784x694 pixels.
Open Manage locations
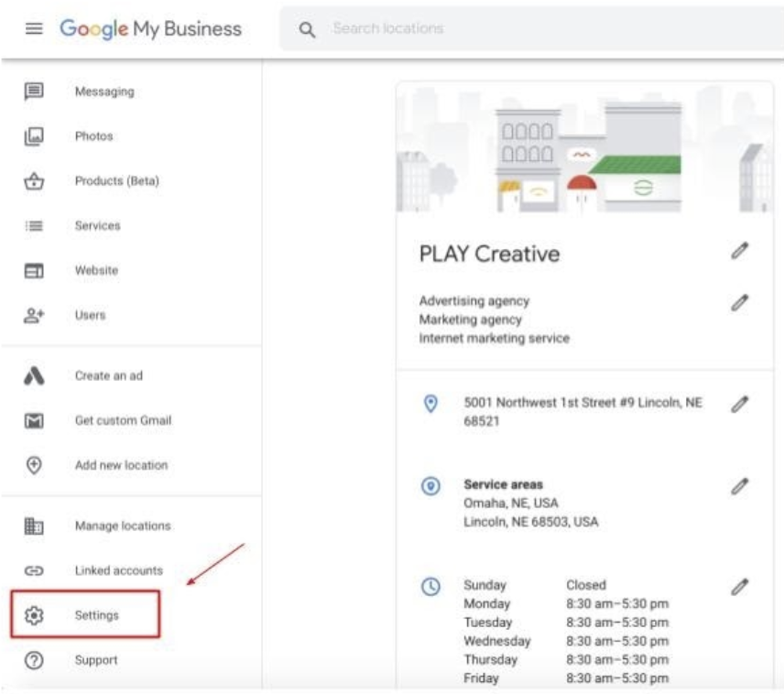point(123,526)
